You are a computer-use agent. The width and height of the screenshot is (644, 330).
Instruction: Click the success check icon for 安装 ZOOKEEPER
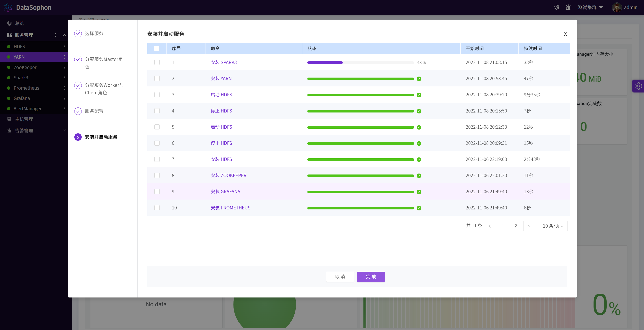pos(419,176)
